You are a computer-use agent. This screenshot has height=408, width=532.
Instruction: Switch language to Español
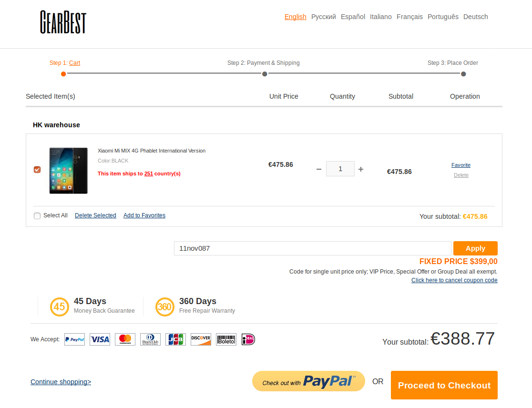click(x=353, y=17)
